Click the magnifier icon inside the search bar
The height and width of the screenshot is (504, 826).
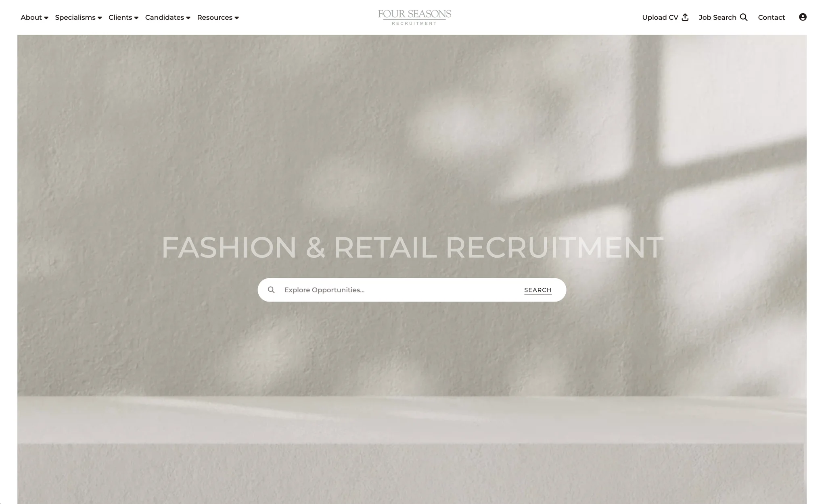tap(271, 290)
